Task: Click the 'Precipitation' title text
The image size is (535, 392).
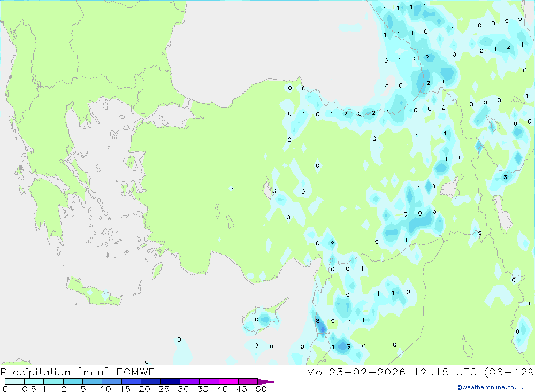Action: point(35,372)
